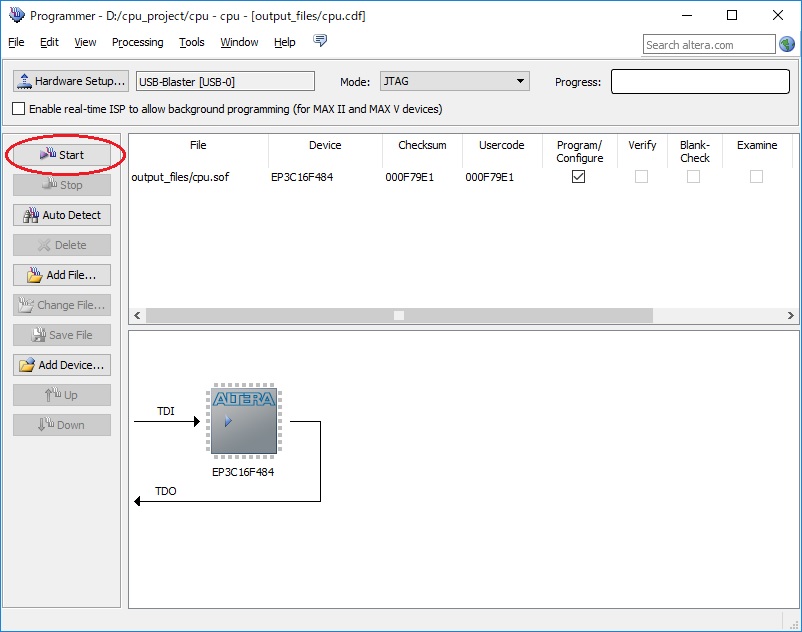The height and width of the screenshot is (632, 802).
Task: Click the Blank-Check column header
Action: point(695,151)
